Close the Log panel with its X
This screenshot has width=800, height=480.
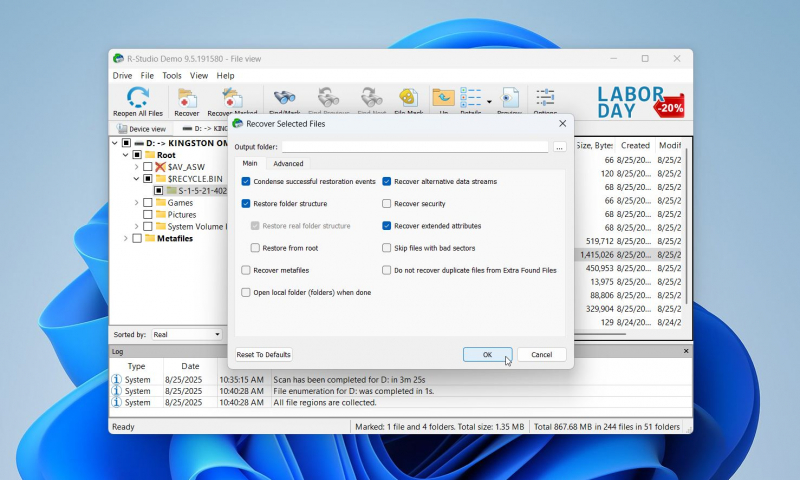tap(686, 351)
